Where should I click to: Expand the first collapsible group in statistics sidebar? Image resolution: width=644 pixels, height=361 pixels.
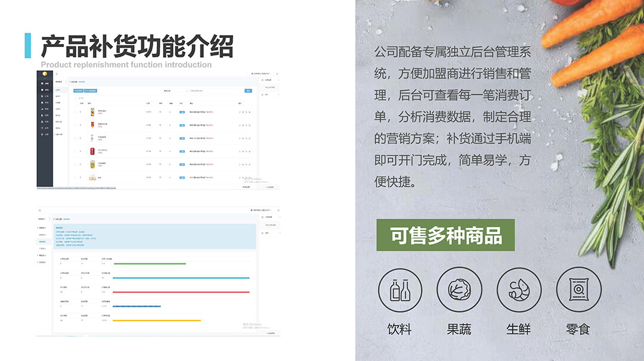pyautogui.click(x=42, y=227)
